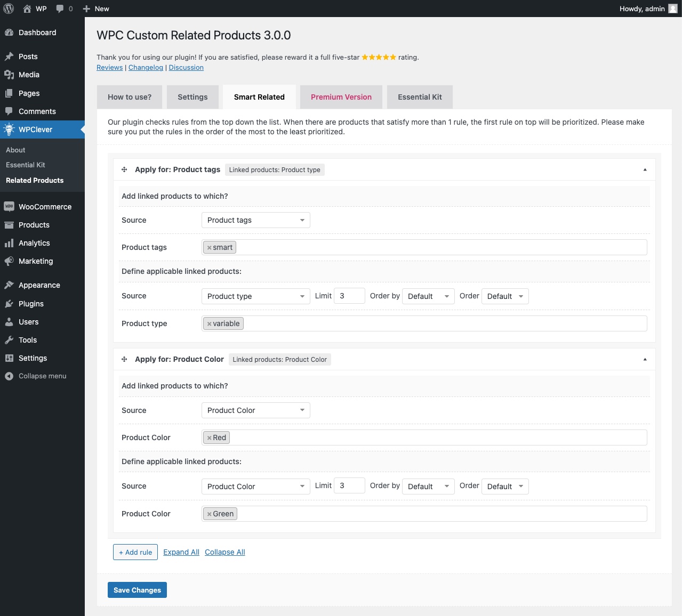
Task: Remove the 'Red' color tag
Action: [x=210, y=438]
